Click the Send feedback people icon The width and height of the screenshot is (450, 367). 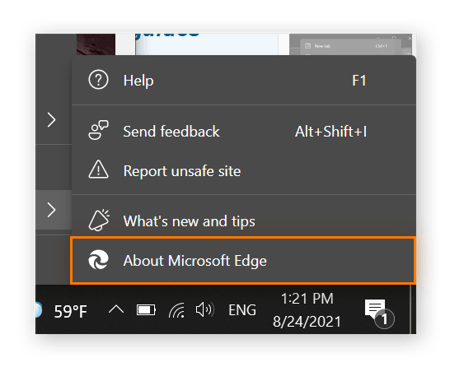[x=98, y=130]
